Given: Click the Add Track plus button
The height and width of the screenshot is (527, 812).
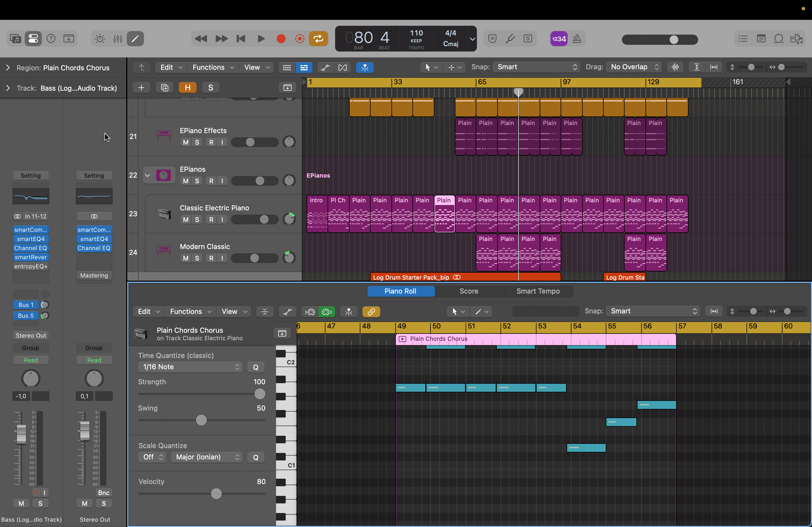Looking at the screenshot, I should click(x=141, y=87).
